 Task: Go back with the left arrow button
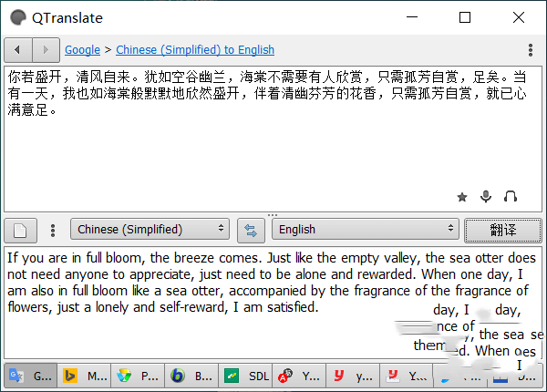(18, 50)
